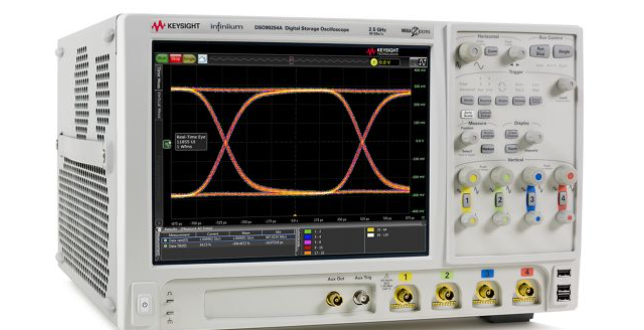
Task: Click the orange 17-32 color swatch in legend
Action: pos(308,252)
